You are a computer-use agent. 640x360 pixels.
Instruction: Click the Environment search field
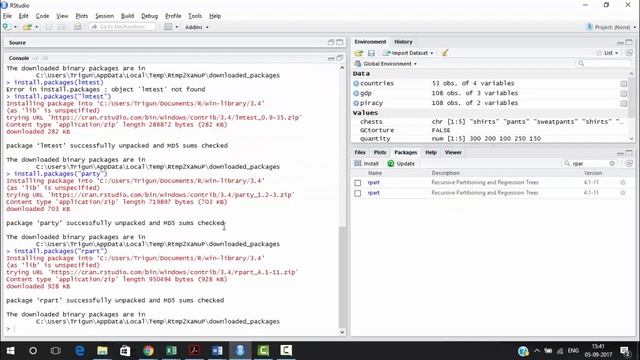(x=603, y=64)
